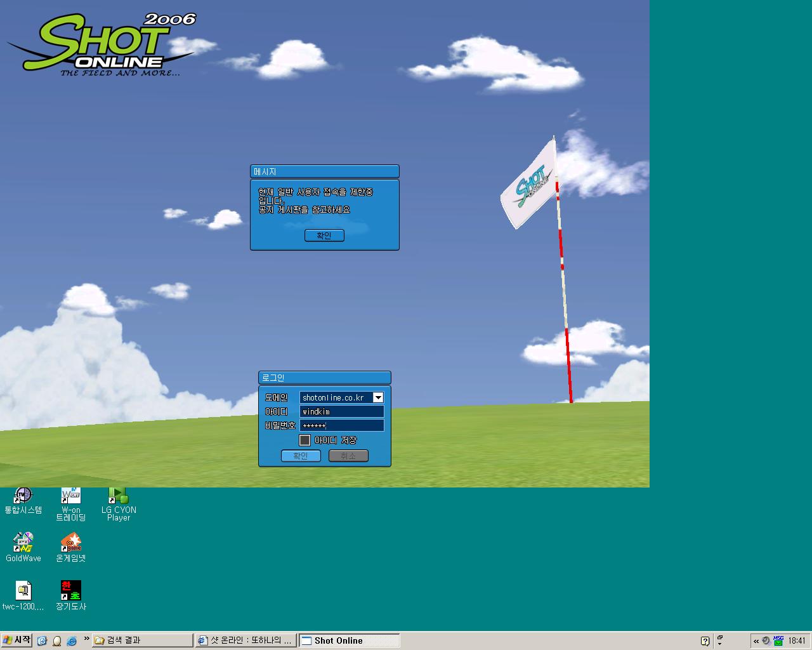This screenshot has height=650, width=812.
Task: Open the 장기도사 game shortcut
Action: pos(70,595)
